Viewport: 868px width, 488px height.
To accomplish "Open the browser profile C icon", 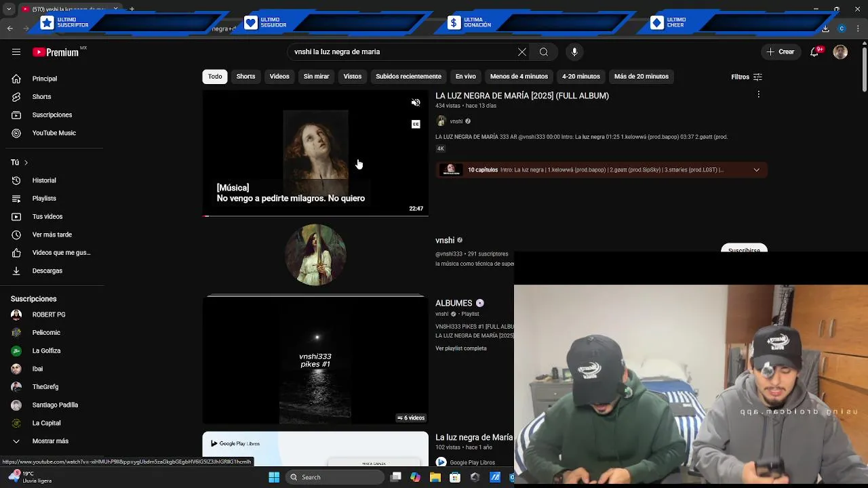I will [x=842, y=28].
